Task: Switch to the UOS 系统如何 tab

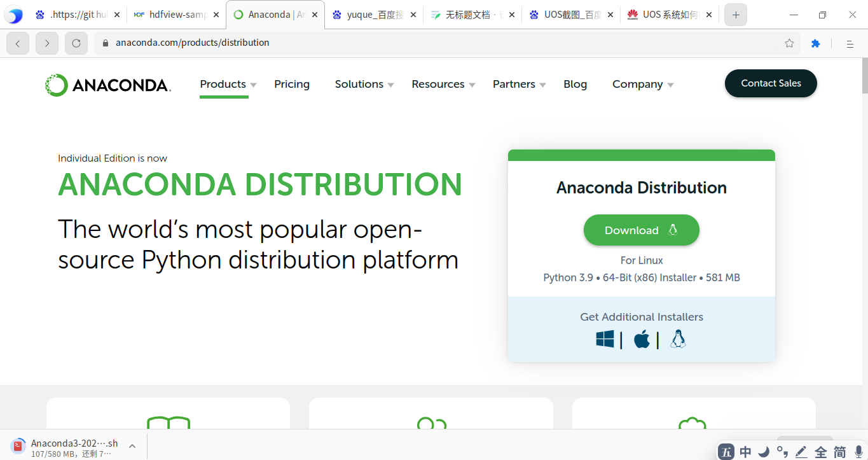Action: tap(670, 15)
